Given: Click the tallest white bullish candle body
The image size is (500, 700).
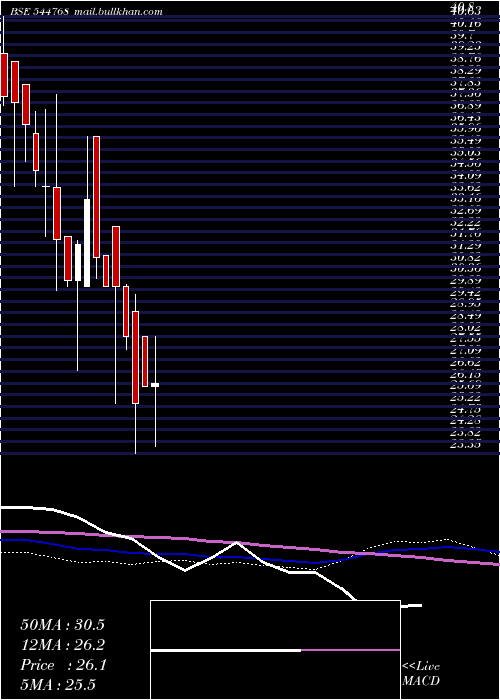Looking at the screenshot, I should coord(87,243).
